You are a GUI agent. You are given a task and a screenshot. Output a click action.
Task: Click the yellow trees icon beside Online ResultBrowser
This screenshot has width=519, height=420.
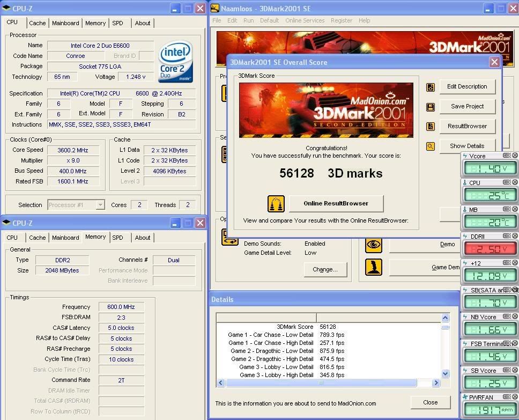(276, 203)
